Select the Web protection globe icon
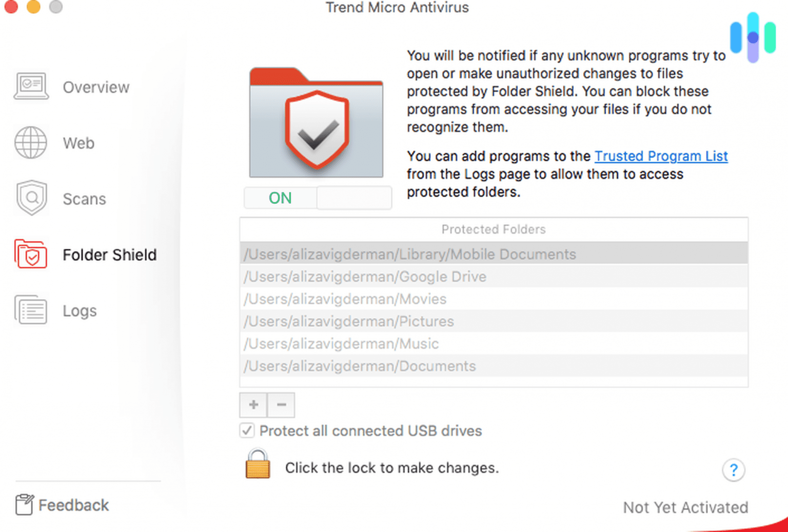 (x=31, y=143)
